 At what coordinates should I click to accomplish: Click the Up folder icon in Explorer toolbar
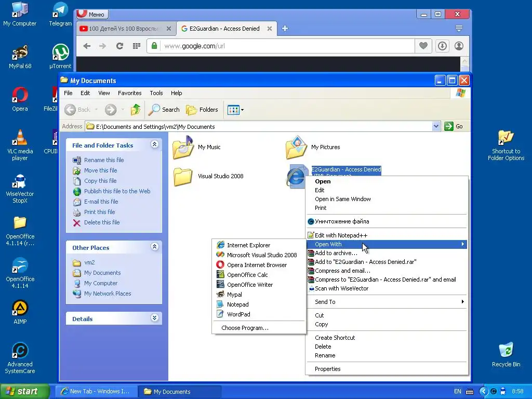coord(136,110)
